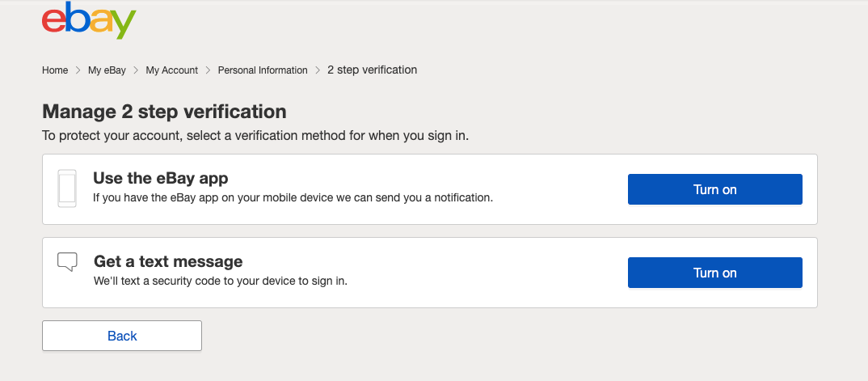Screen dimensions: 868x381
Task: Go to Home via breadcrumb
Action: [55, 70]
